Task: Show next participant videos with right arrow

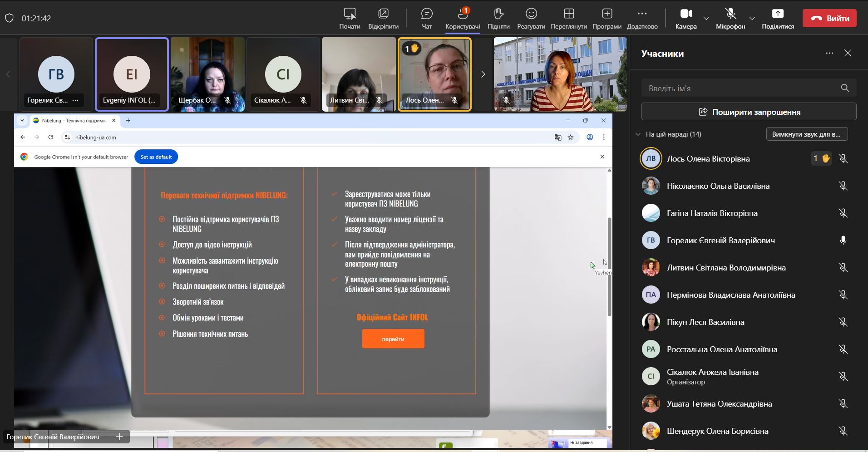Action: coord(483,74)
